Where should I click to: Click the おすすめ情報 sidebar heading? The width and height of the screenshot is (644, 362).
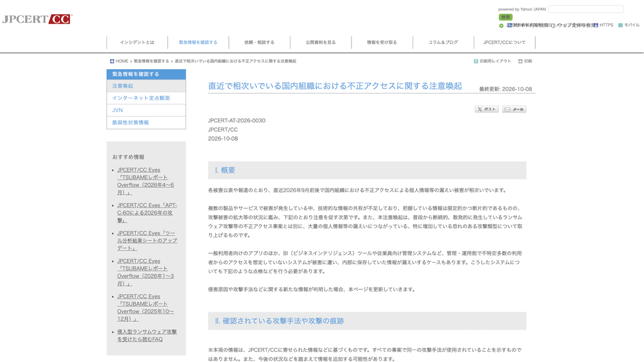pos(128,157)
